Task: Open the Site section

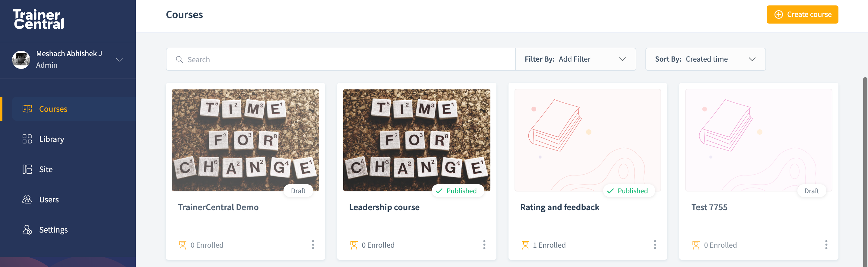Action: tap(46, 169)
